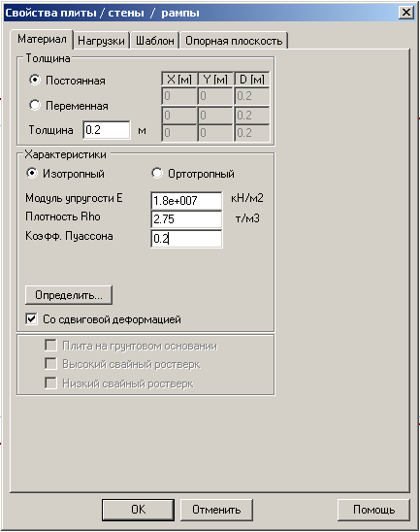Click the Толщина value input field

pos(107,130)
